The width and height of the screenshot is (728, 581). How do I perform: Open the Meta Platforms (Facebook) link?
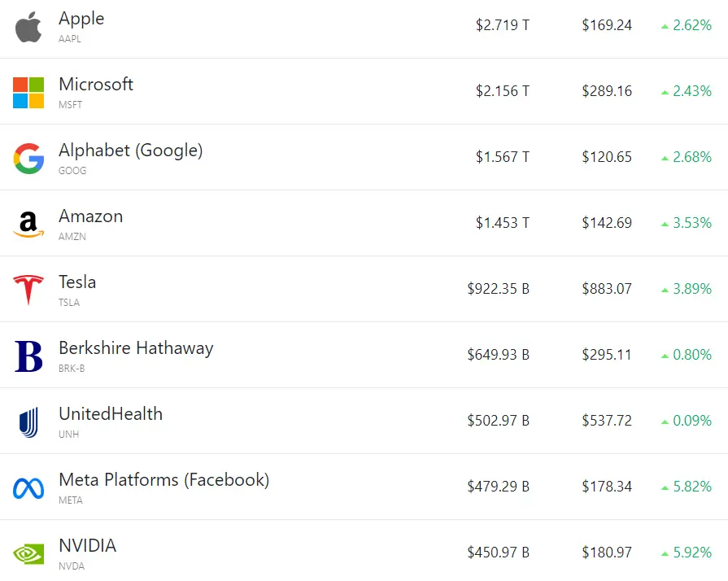[x=163, y=480]
